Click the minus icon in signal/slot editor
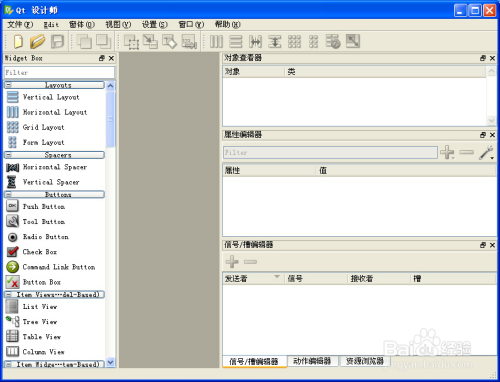500x382 pixels. 250,262
